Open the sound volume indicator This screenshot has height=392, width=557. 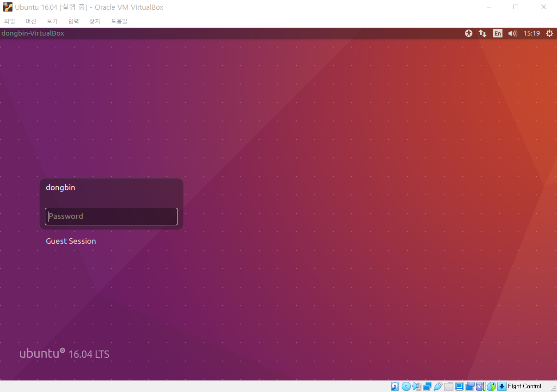(512, 33)
